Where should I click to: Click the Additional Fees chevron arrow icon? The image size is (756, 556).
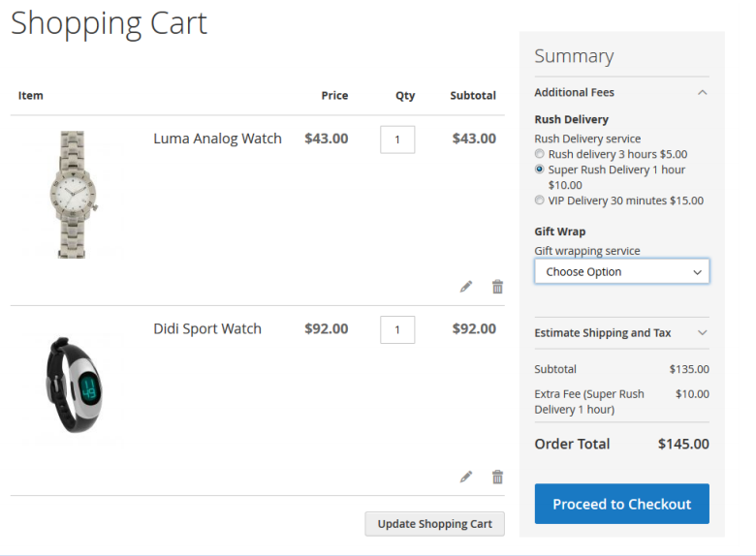coord(702,93)
